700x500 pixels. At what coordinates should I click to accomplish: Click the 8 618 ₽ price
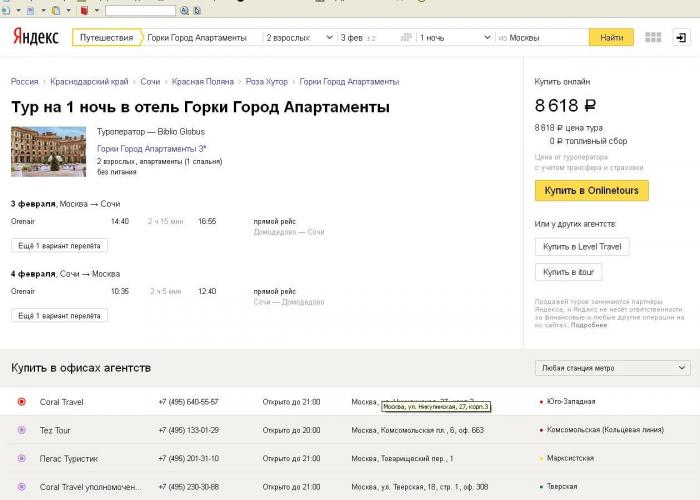[565, 106]
